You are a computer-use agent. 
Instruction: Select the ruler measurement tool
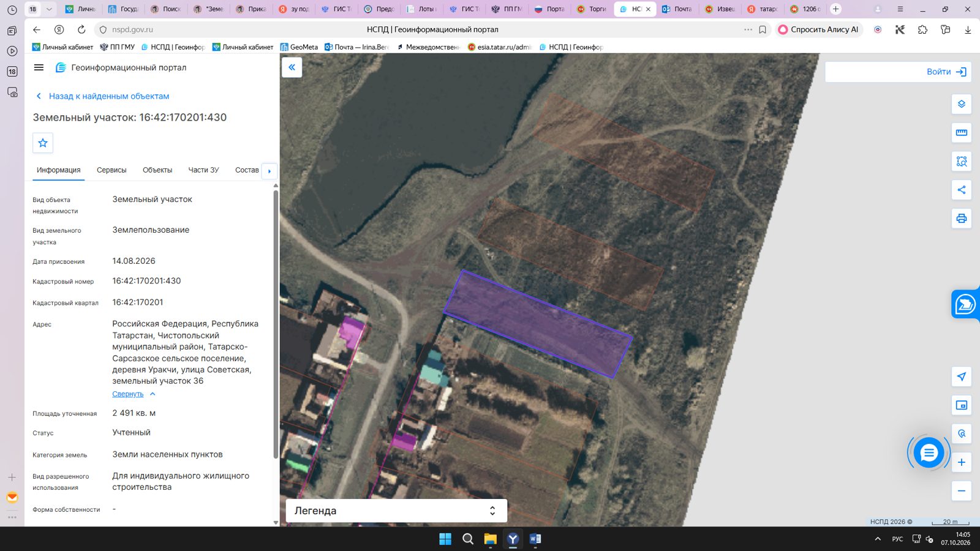tap(962, 133)
